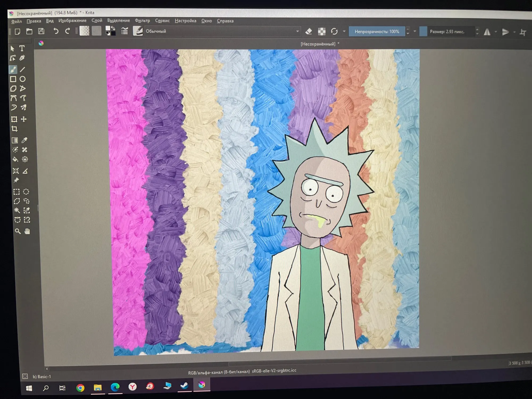Screen dimensions: 532x399
Task: Toggle preserve alpha checkerboard button
Action: point(322,31)
